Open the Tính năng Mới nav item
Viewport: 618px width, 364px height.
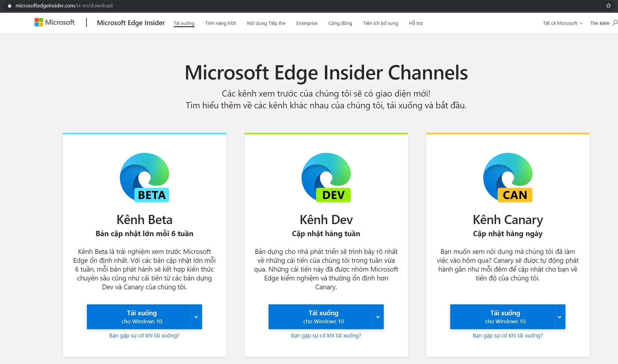tap(221, 23)
